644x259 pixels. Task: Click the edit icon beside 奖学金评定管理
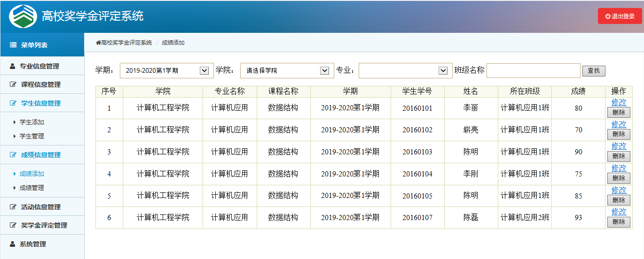tap(13, 225)
